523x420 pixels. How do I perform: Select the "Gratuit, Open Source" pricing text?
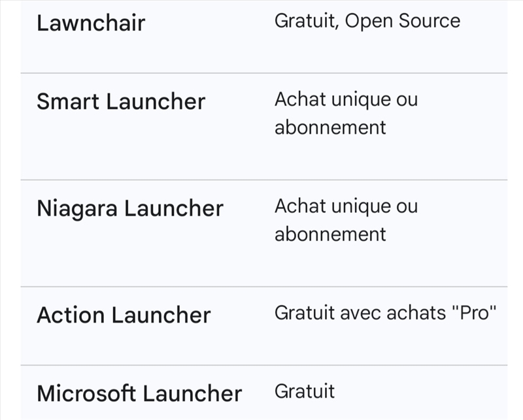point(367,21)
